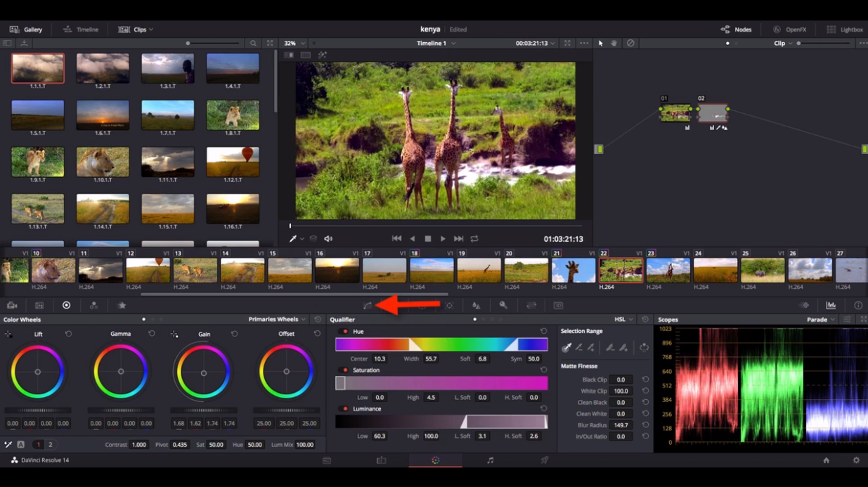Adjust the Gain master wheel slider

pyautogui.click(x=204, y=410)
